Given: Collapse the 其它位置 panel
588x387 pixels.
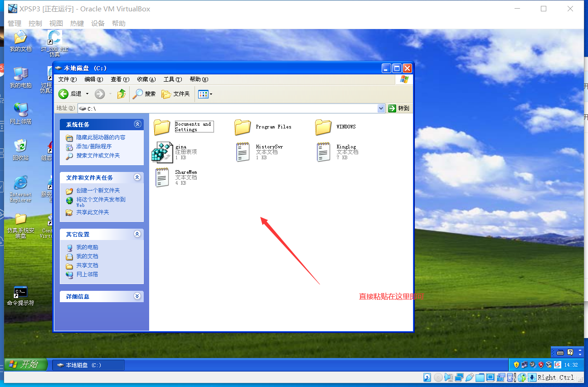Looking at the screenshot, I should [137, 234].
